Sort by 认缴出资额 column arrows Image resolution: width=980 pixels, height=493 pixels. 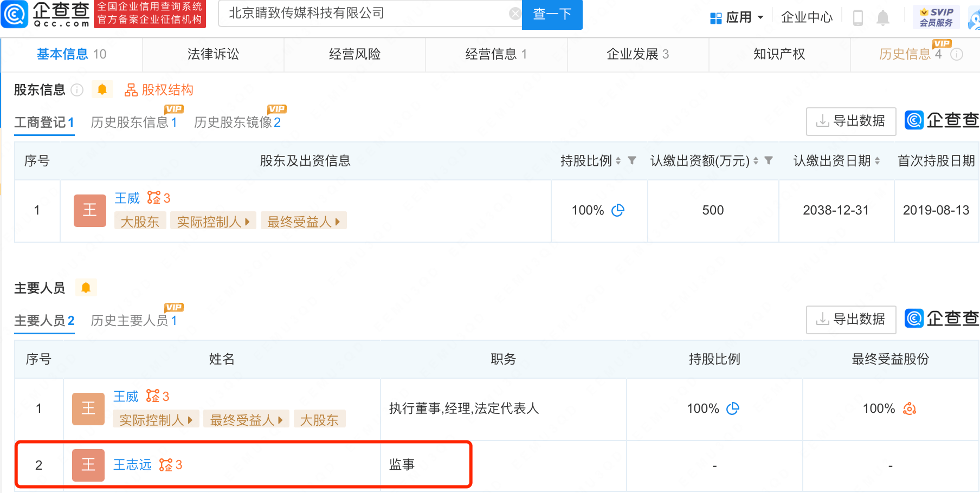click(756, 161)
